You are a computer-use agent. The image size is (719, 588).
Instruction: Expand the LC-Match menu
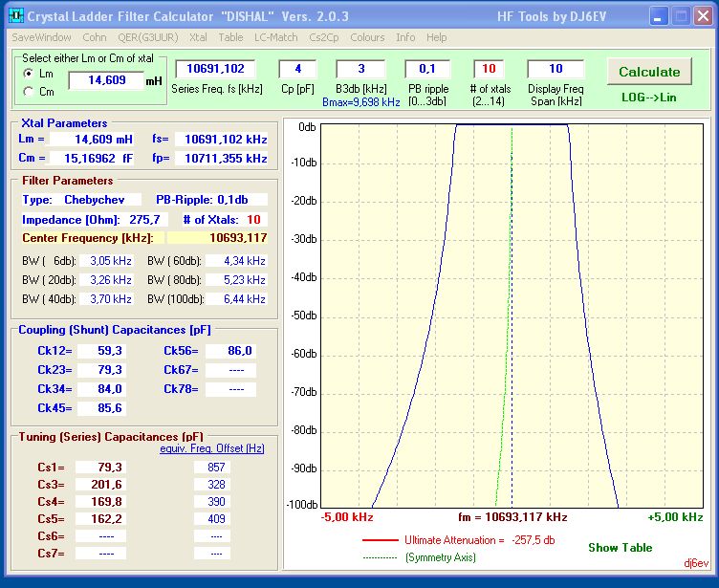pyautogui.click(x=275, y=37)
